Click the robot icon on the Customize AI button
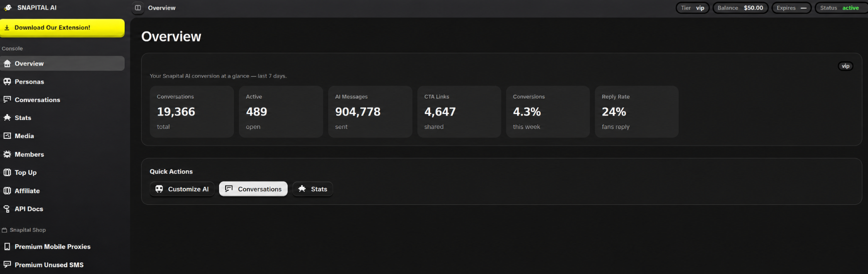 pos(159,189)
